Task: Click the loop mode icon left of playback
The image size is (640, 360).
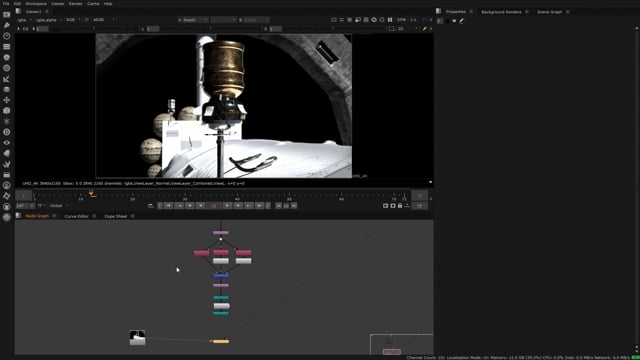Action: click(x=151, y=206)
